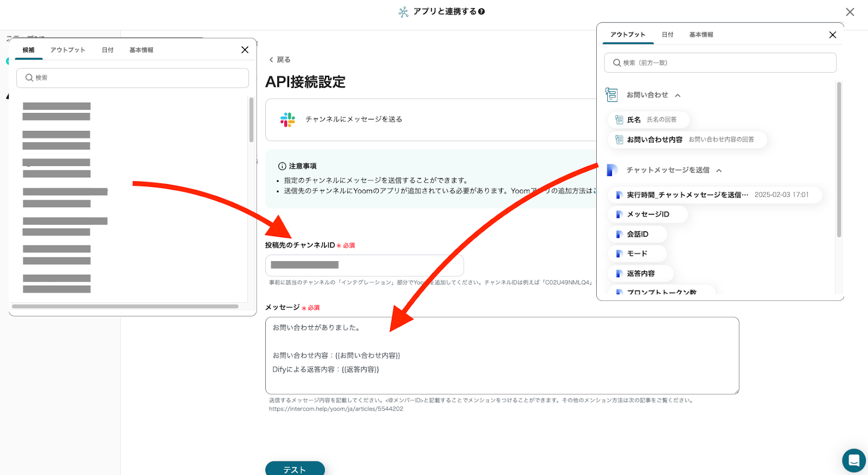
Task: Select 日付 tab in right panel
Action: click(667, 35)
